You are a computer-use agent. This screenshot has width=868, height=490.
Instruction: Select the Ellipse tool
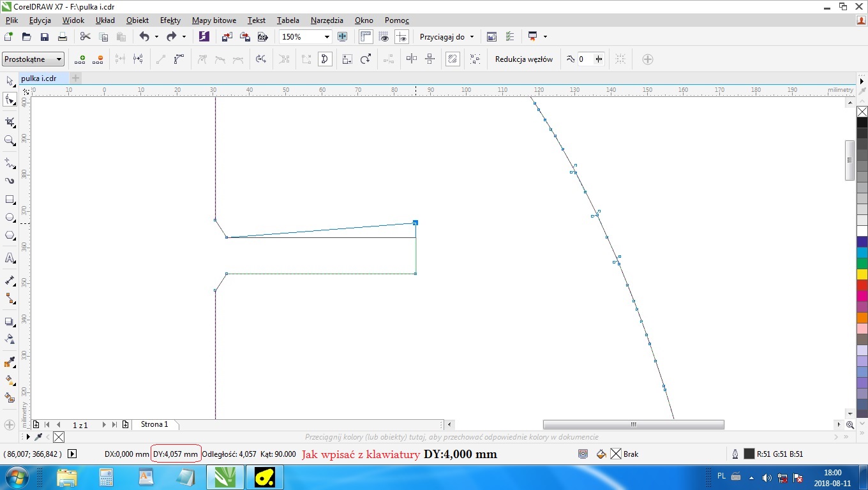(x=10, y=218)
